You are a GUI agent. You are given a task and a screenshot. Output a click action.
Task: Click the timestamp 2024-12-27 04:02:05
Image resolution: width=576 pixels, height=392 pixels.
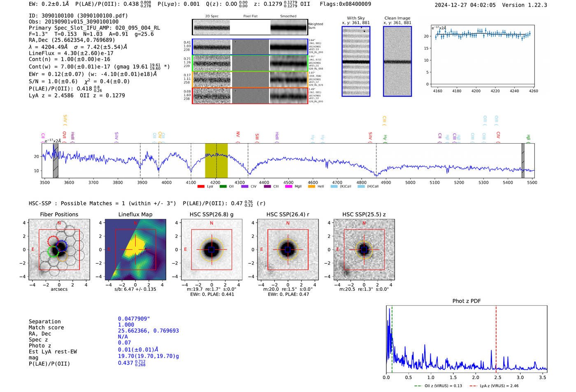(465, 5)
